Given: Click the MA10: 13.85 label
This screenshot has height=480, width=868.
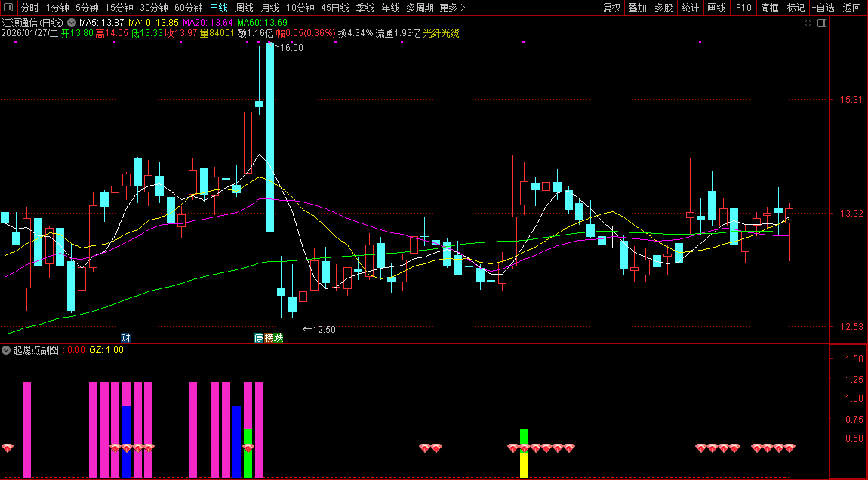Looking at the screenshot, I should [x=153, y=23].
